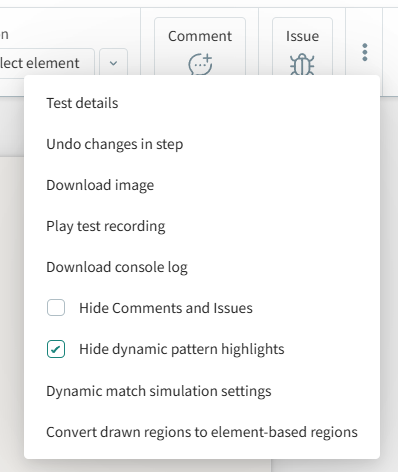398x472 pixels.
Task: Expand the select element dropdown arrow
Action: [x=113, y=63]
